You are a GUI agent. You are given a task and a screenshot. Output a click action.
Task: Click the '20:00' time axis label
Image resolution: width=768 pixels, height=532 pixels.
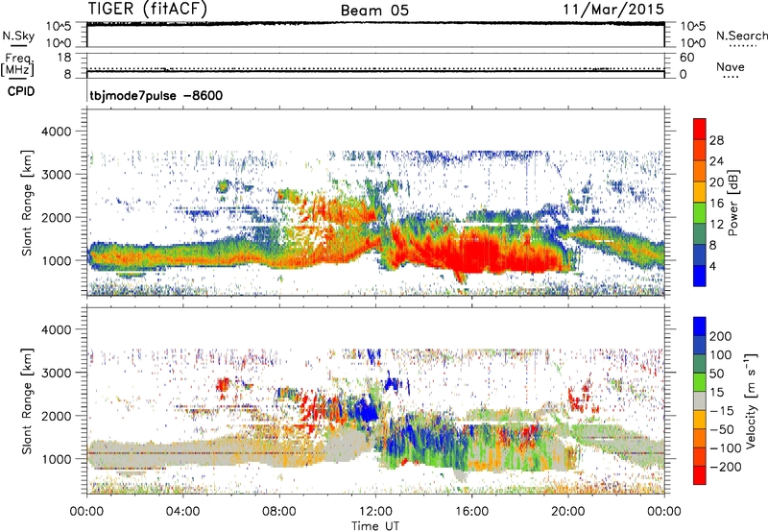tap(568, 512)
